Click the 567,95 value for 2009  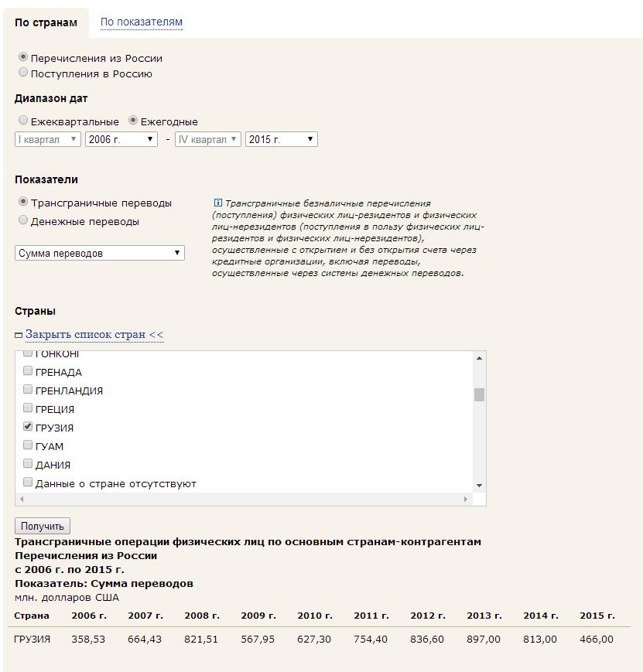coord(258,639)
